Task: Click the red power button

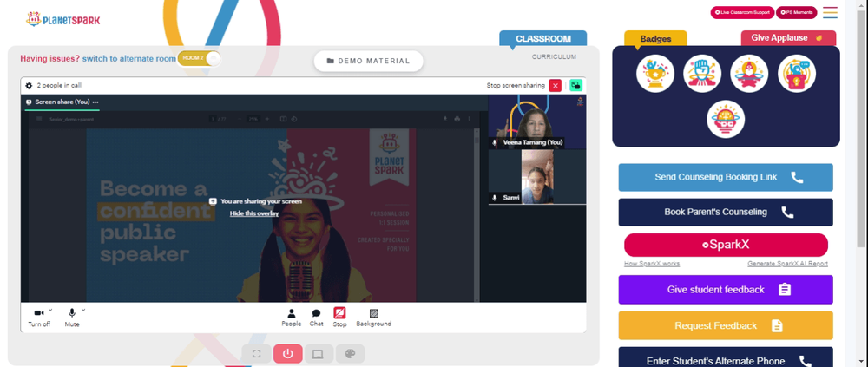Action: pyautogui.click(x=288, y=354)
